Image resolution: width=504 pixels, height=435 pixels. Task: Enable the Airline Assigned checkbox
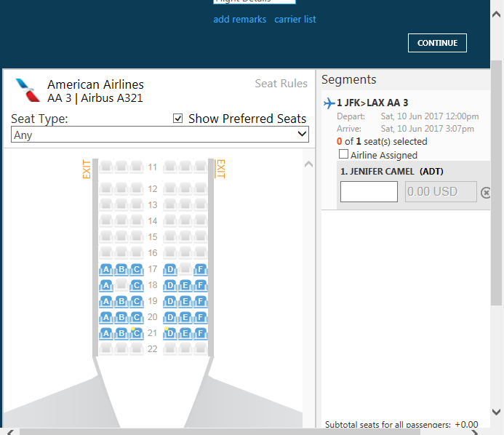coord(343,154)
